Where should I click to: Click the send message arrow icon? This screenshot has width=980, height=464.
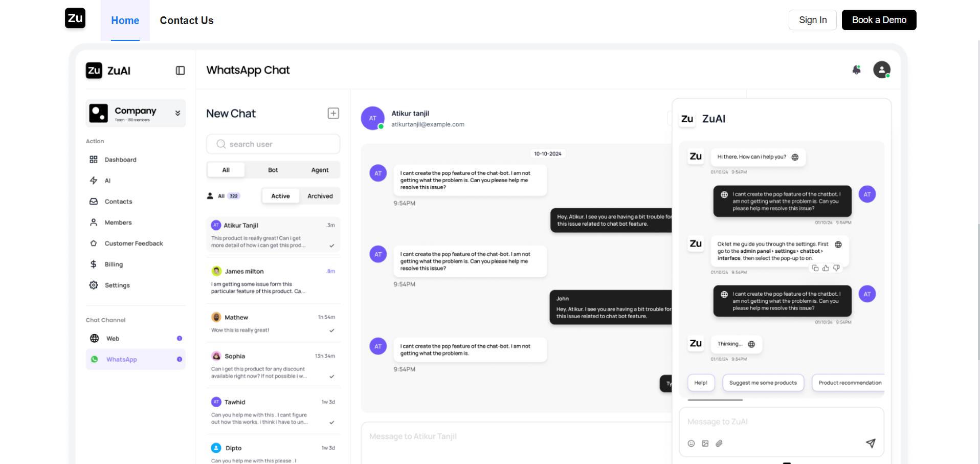point(870,443)
